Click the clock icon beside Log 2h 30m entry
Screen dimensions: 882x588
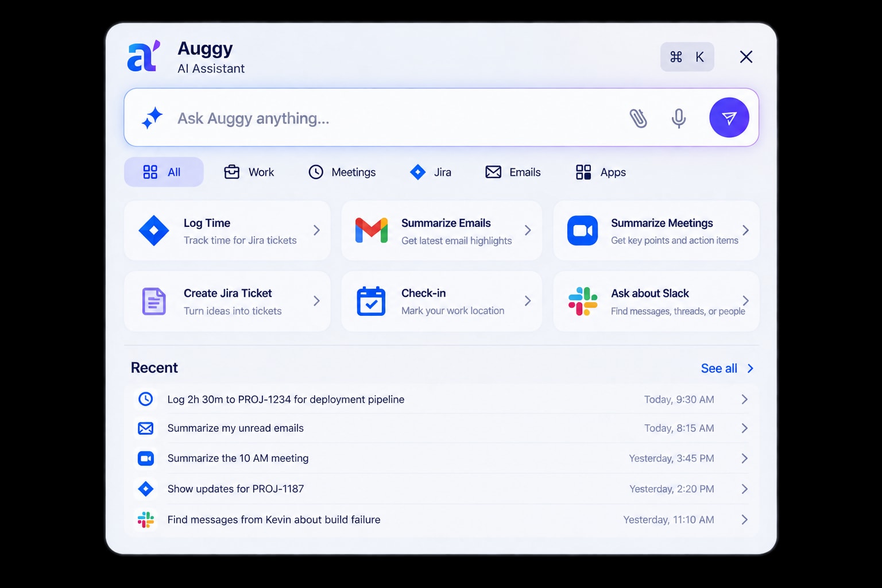tap(146, 399)
